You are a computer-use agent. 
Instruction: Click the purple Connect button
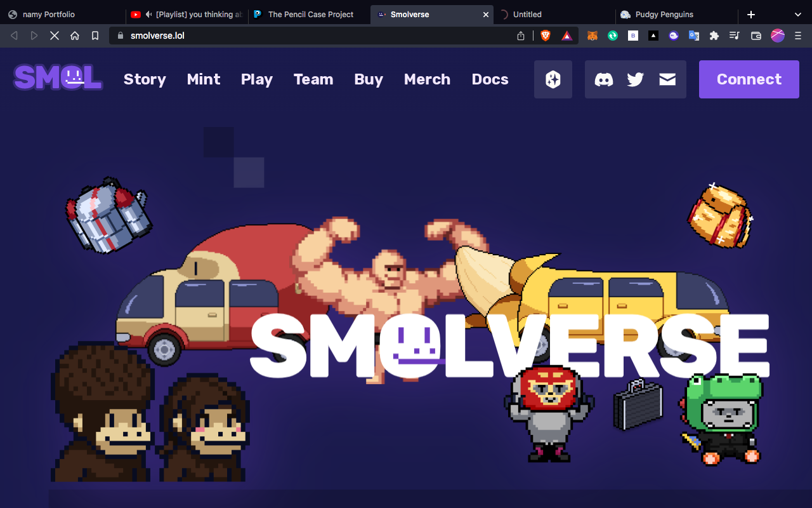[749, 79]
